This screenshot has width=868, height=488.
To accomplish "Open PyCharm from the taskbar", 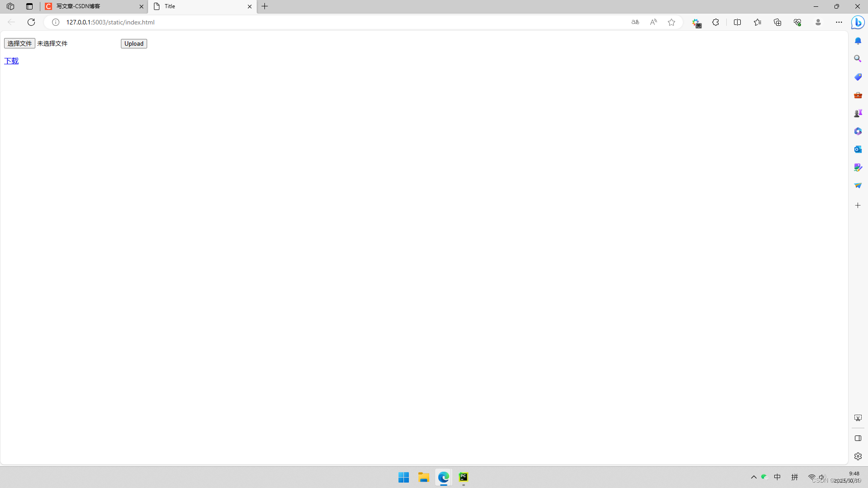I will click(x=464, y=477).
